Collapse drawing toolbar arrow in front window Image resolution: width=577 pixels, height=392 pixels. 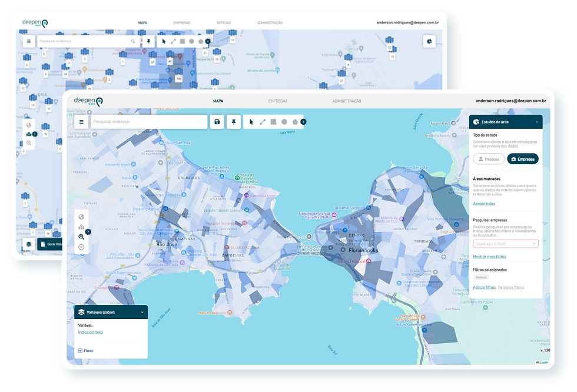tap(303, 122)
